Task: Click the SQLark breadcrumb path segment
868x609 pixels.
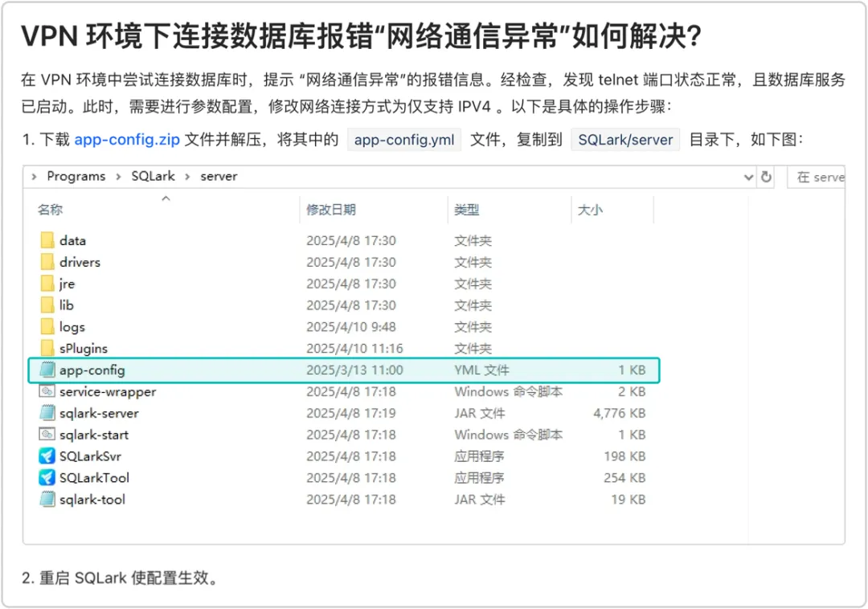Action: (153, 176)
